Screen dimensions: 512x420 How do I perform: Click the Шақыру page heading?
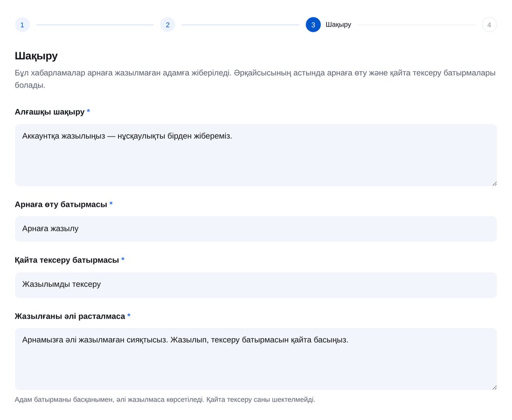tap(36, 56)
